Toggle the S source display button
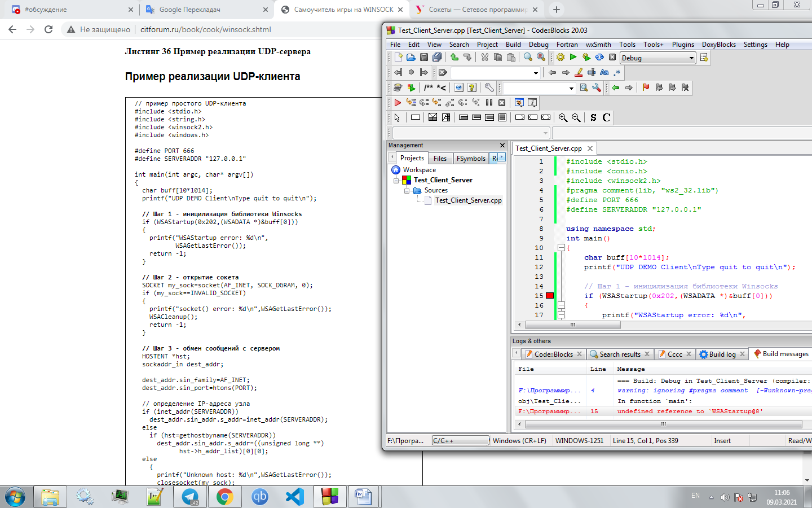Viewport: 812px width, 508px height. [593, 117]
